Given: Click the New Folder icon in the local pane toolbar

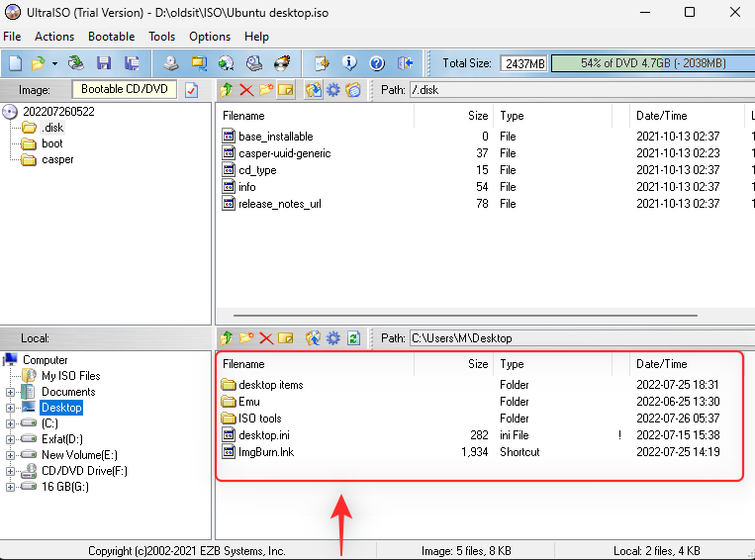Looking at the screenshot, I should click(x=246, y=338).
